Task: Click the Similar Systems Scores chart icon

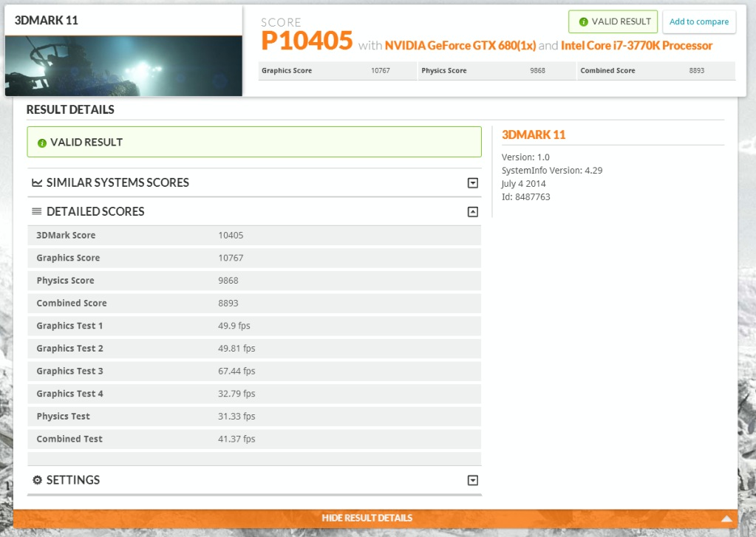Action: click(37, 182)
